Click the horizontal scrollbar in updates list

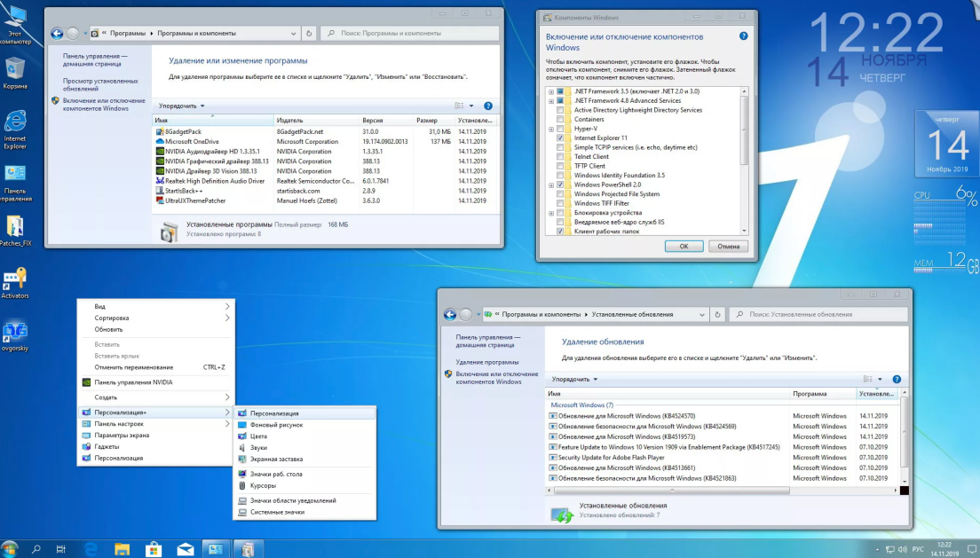pyautogui.click(x=672, y=491)
